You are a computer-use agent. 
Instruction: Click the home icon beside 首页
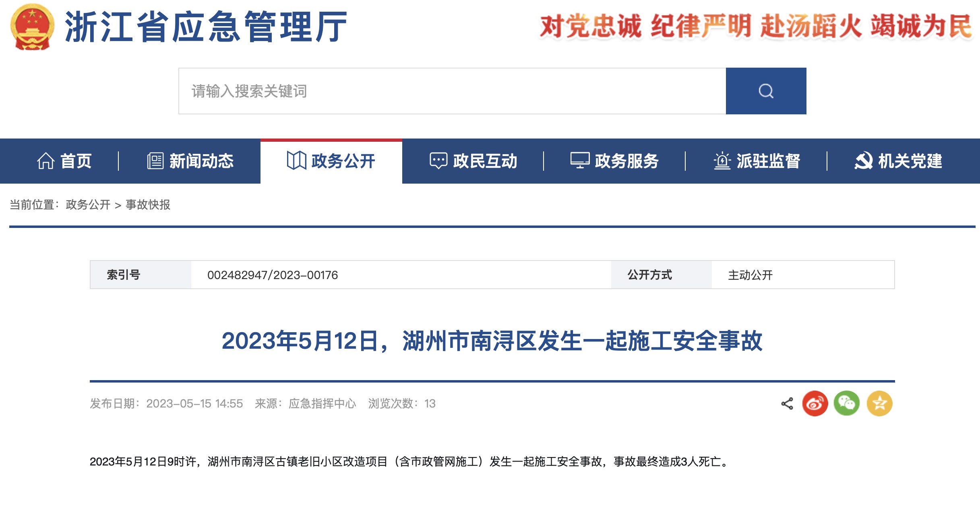coord(45,161)
